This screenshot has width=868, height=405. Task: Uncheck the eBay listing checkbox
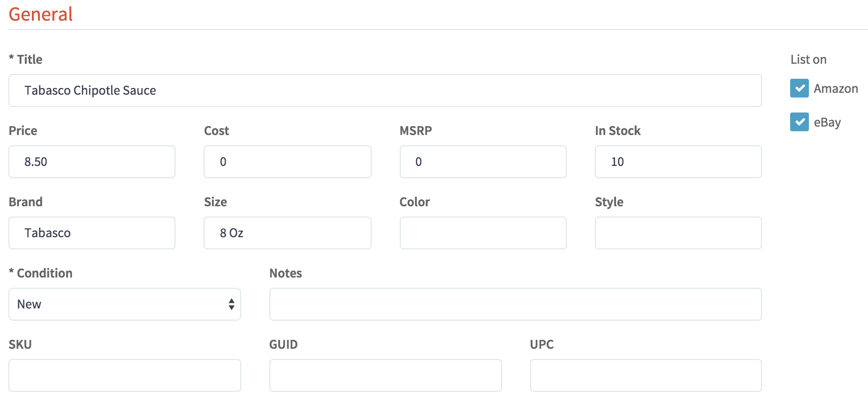799,122
